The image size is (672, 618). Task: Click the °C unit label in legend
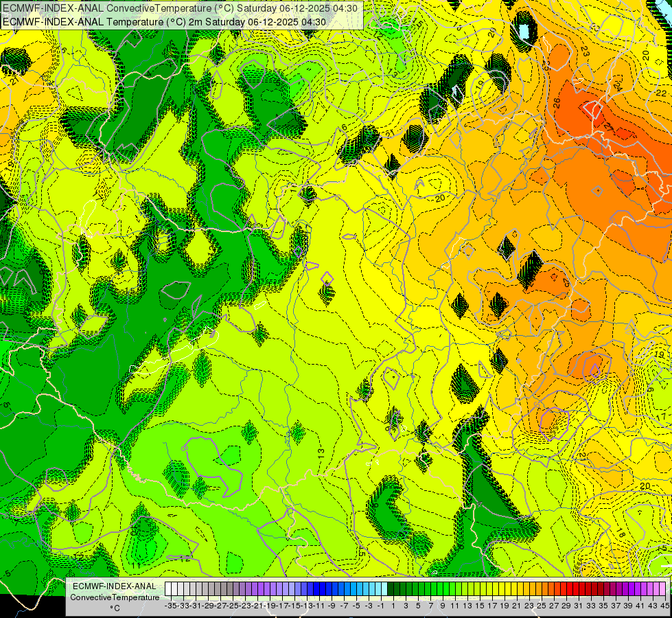pos(115,608)
